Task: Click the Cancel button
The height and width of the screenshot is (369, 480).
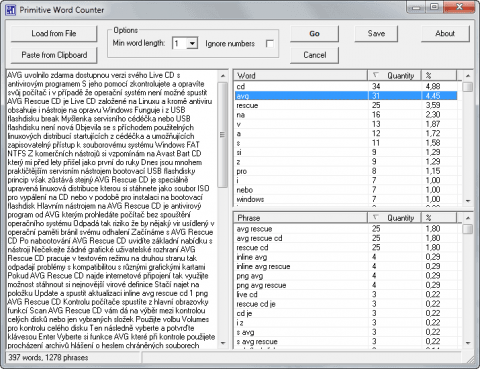Action: point(314,55)
